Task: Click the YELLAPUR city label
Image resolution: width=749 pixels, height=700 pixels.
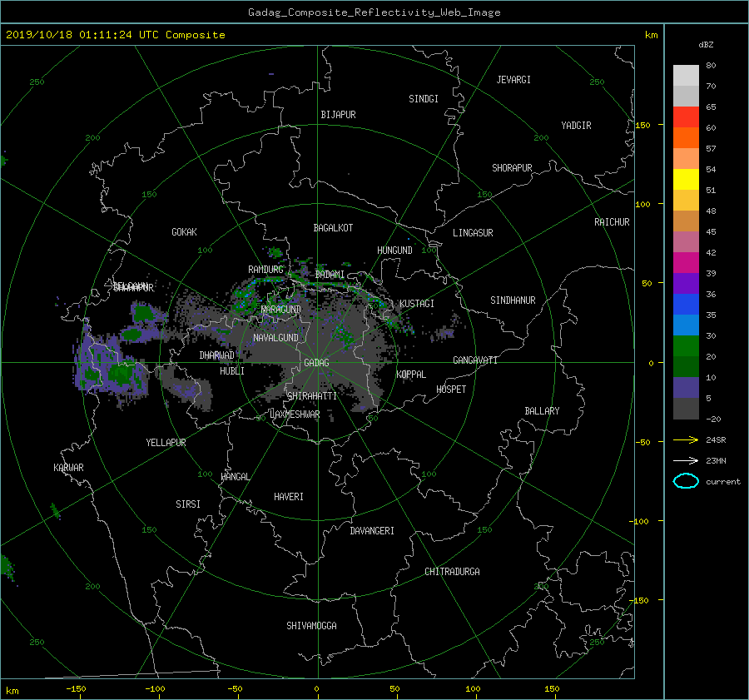Action: tap(166, 443)
